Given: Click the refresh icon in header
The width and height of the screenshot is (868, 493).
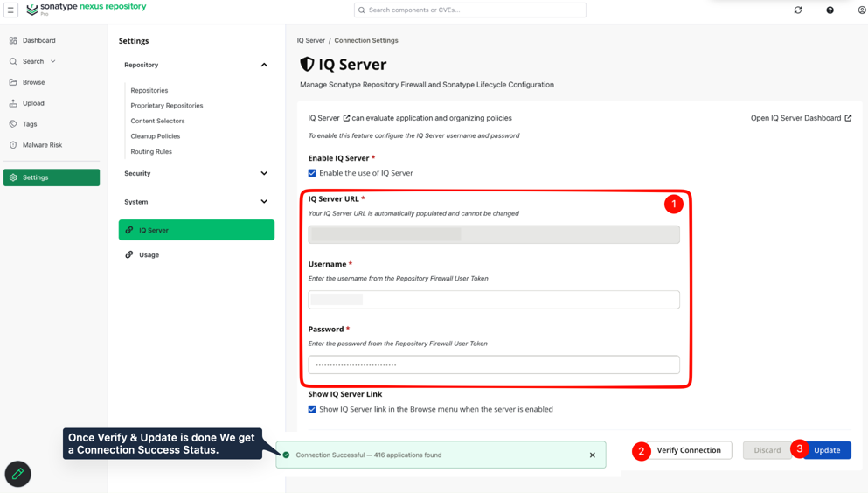Looking at the screenshot, I should point(798,10).
